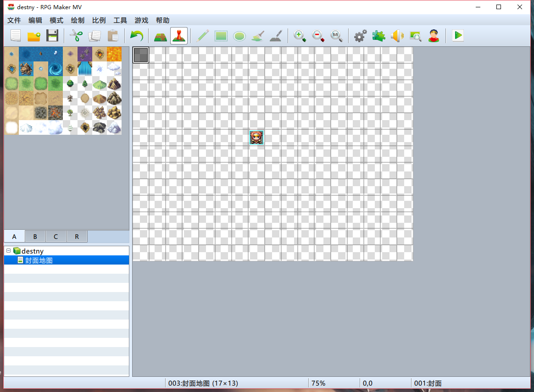Select the Flood Fill bucket tool
This screenshot has width=534, height=392.
pos(258,36)
